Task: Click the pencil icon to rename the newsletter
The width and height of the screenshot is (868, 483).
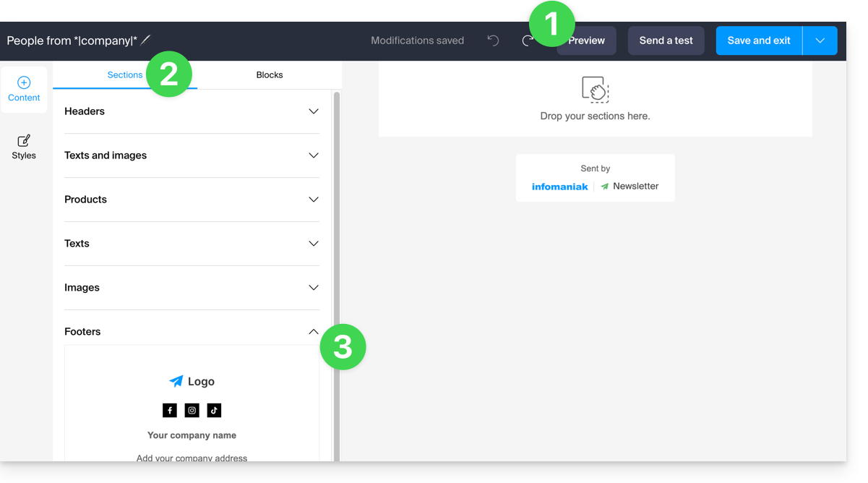Action: tap(146, 40)
